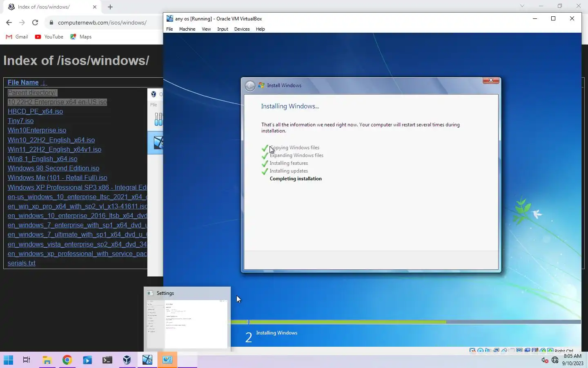Open VirtualBox View menu
The width and height of the screenshot is (588, 368).
pos(206,29)
